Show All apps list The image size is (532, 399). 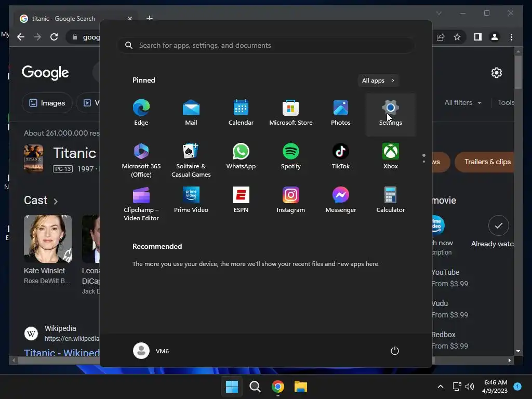[x=378, y=81]
